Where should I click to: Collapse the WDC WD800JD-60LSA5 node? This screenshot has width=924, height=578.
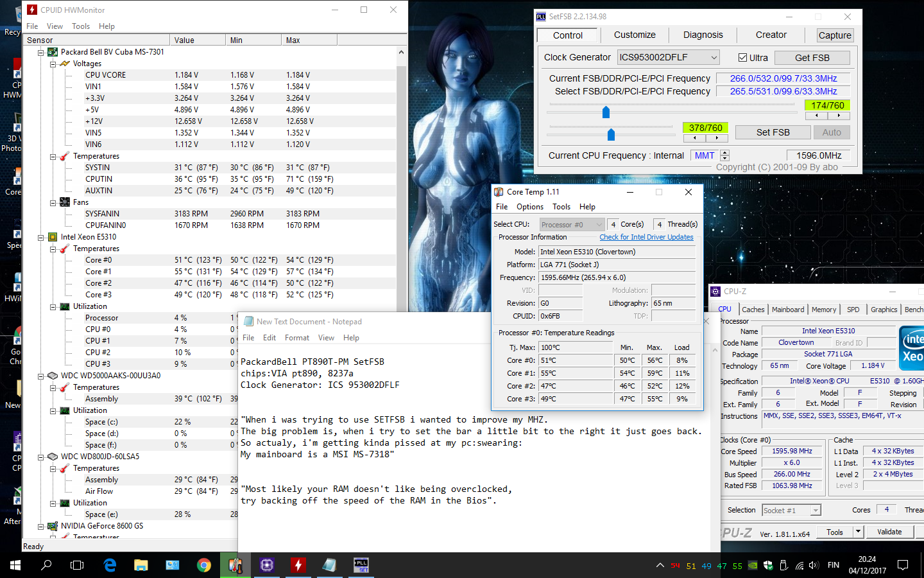(41, 457)
